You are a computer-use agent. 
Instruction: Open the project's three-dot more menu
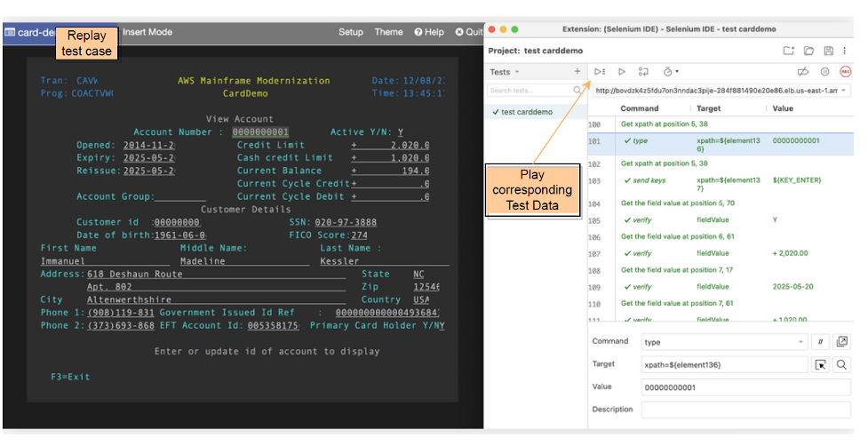click(x=844, y=51)
